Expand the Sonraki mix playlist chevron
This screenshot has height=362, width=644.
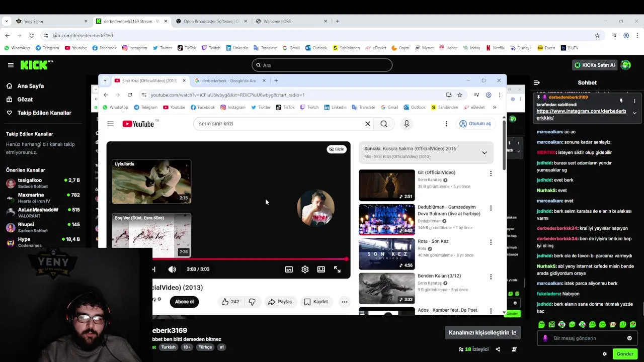tap(485, 152)
